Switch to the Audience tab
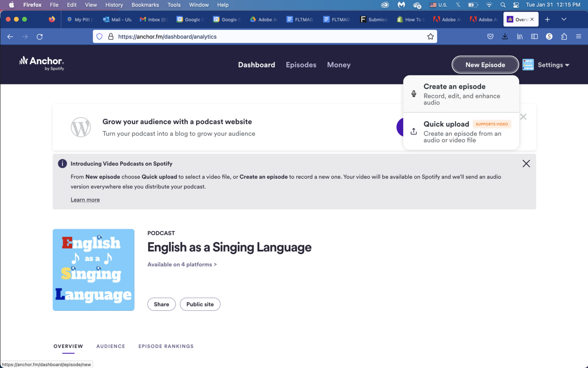588x368 pixels. 111,346
